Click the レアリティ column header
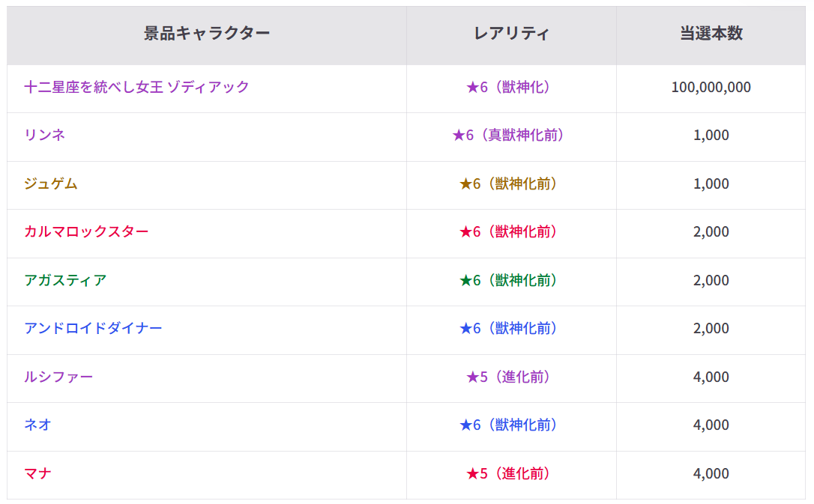Screen dimensions: 814x504 tap(511, 33)
